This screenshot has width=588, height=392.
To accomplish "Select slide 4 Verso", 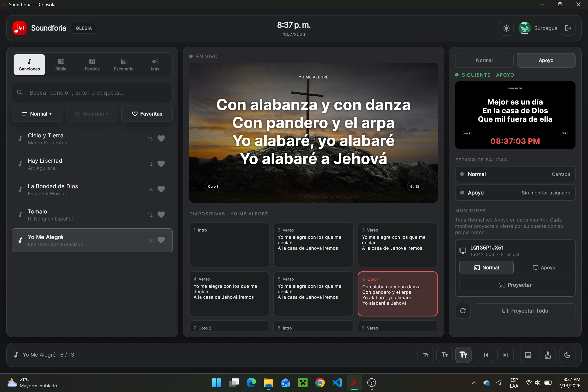I will (229, 294).
